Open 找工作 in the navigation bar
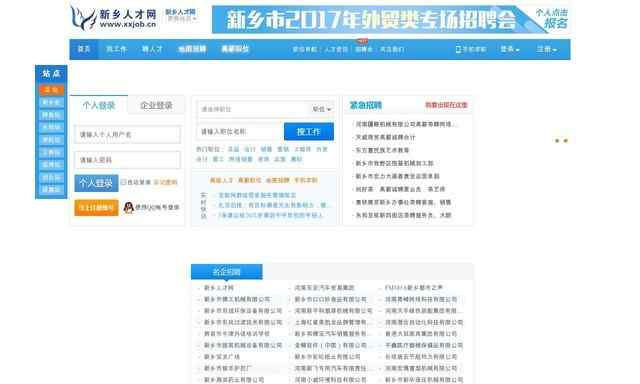The width and height of the screenshot is (640, 384). point(116,49)
